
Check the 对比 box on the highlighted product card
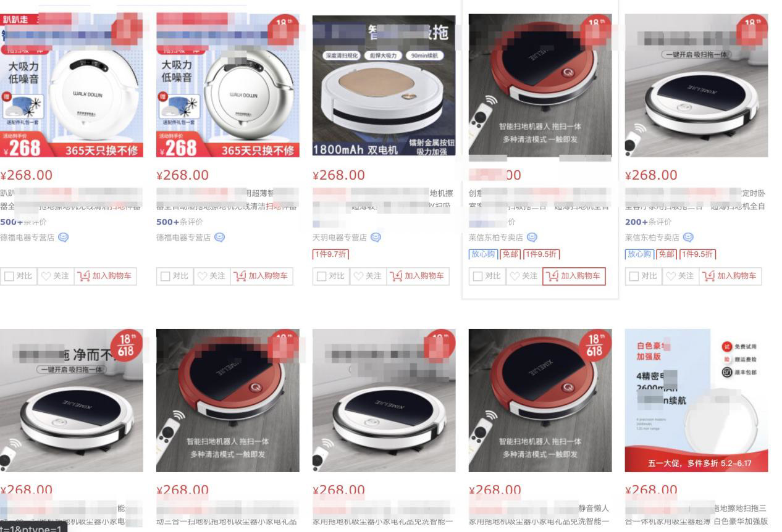click(x=478, y=276)
